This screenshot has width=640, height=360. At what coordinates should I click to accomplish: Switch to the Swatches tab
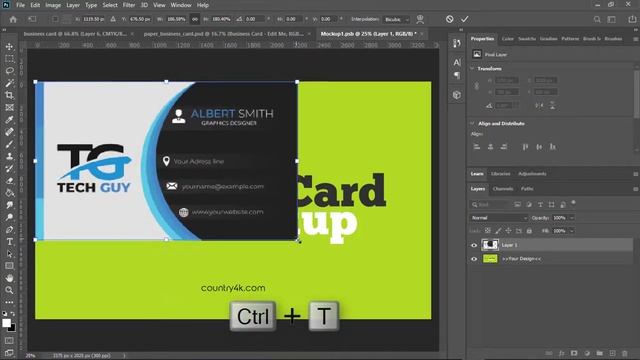[527, 39]
